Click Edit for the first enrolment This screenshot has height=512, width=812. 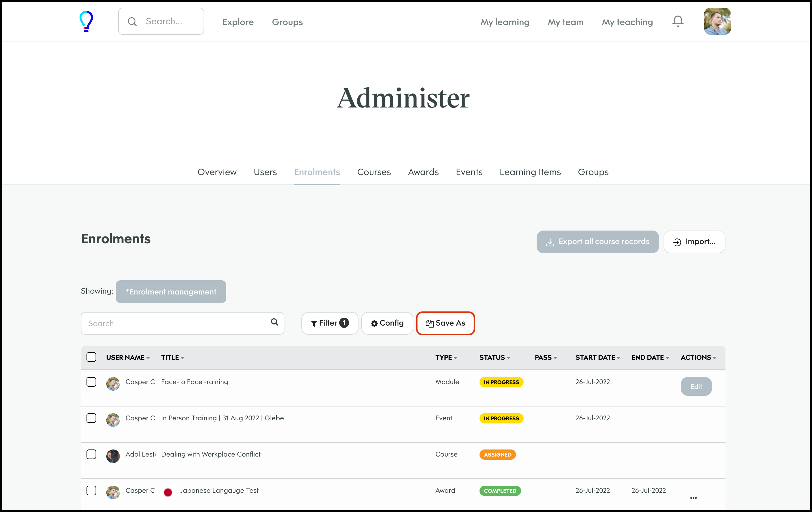click(696, 386)
